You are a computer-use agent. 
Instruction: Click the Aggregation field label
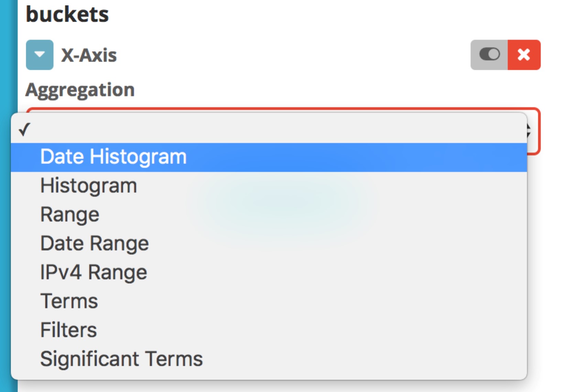pyautogui.click(x=80, y=90)
